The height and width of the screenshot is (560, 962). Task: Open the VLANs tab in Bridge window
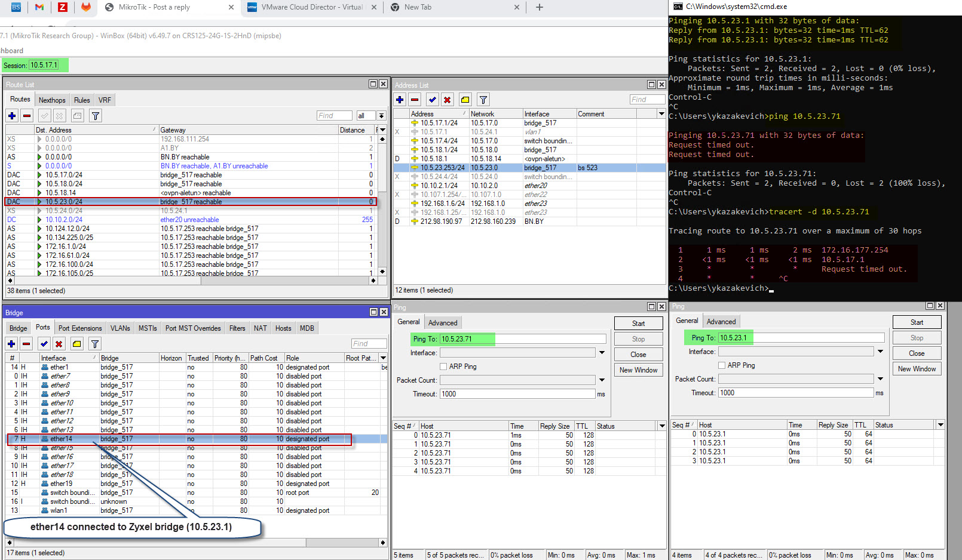[120, 328]
